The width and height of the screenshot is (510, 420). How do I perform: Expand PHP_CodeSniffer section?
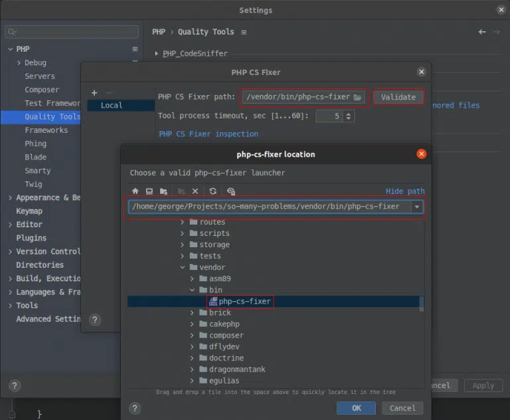(x=157, y=53)
